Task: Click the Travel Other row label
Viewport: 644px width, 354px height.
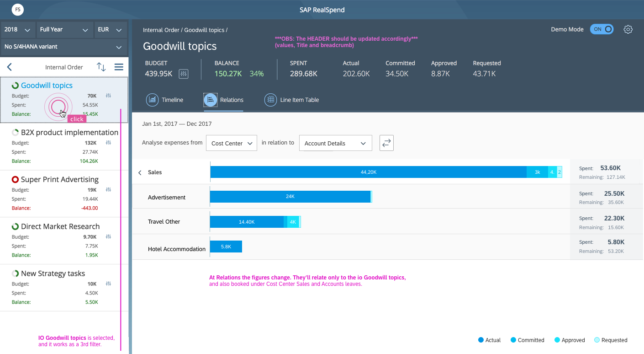Action: [x=164, y=222]
